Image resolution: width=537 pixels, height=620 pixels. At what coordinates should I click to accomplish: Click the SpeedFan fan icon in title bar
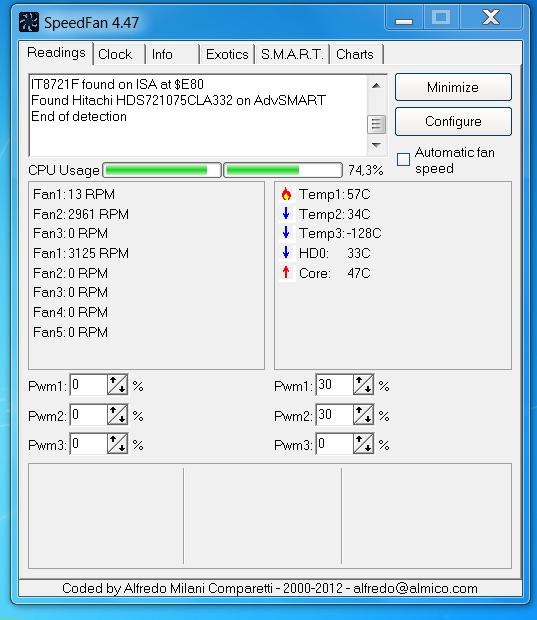(x=29, y=22)
